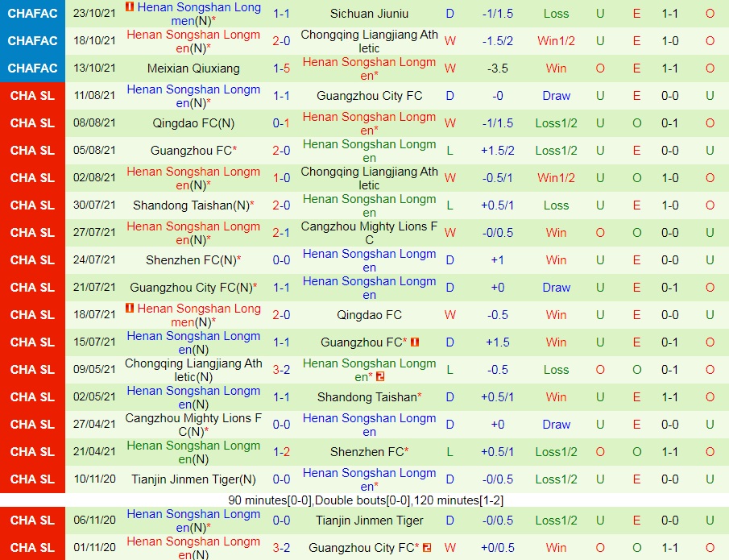
Task: Click Shenzhen FC on the 21/04/21 row
Action: (369, 452)
